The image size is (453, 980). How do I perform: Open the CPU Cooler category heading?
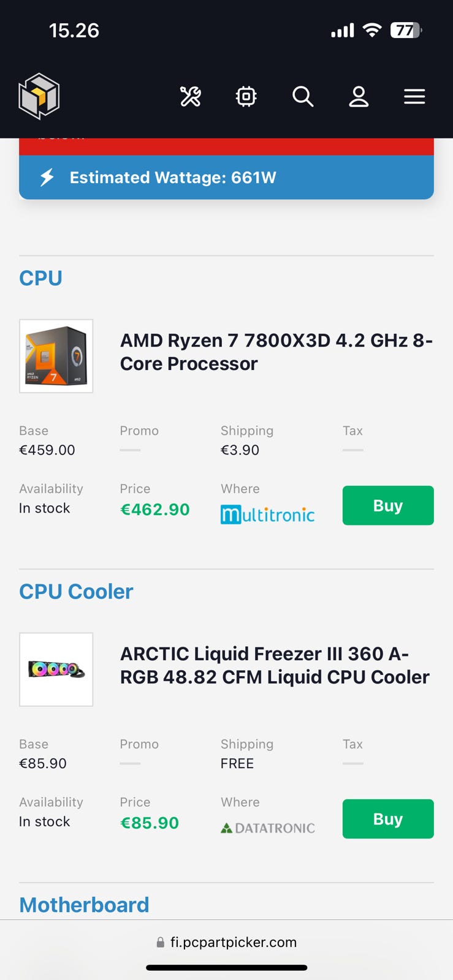[x=76, y=592]
